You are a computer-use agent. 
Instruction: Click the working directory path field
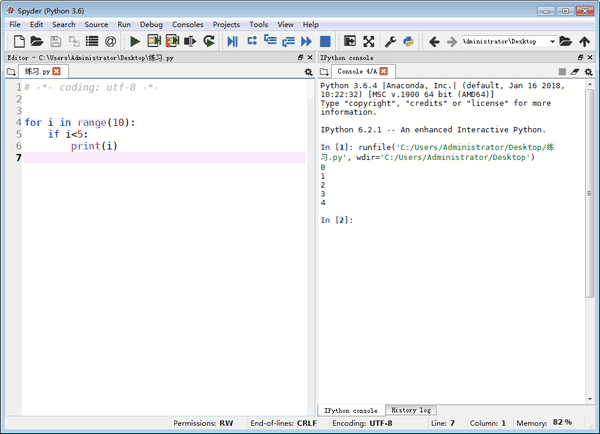[505, 41]
